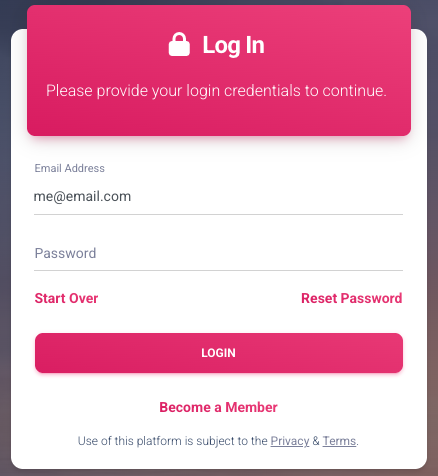
Task: Select the login credentials instruction text
Action: click(216, 91)
